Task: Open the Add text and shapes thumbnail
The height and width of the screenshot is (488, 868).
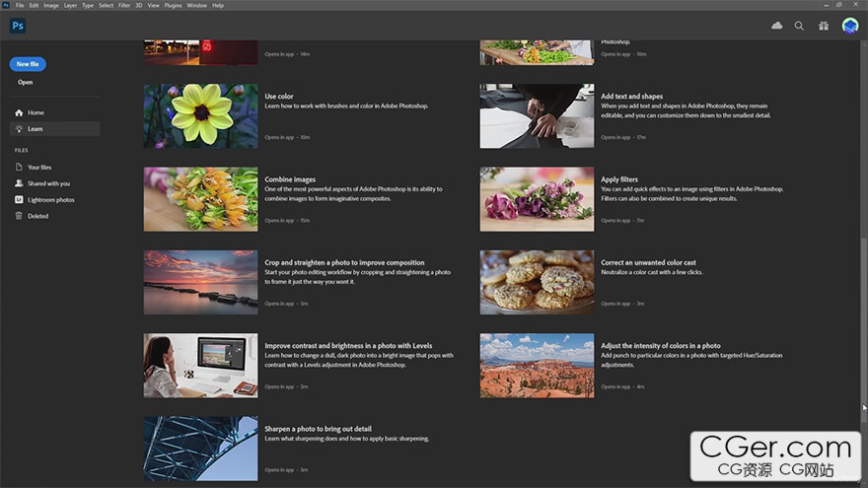Action: (x=537, y=116)
